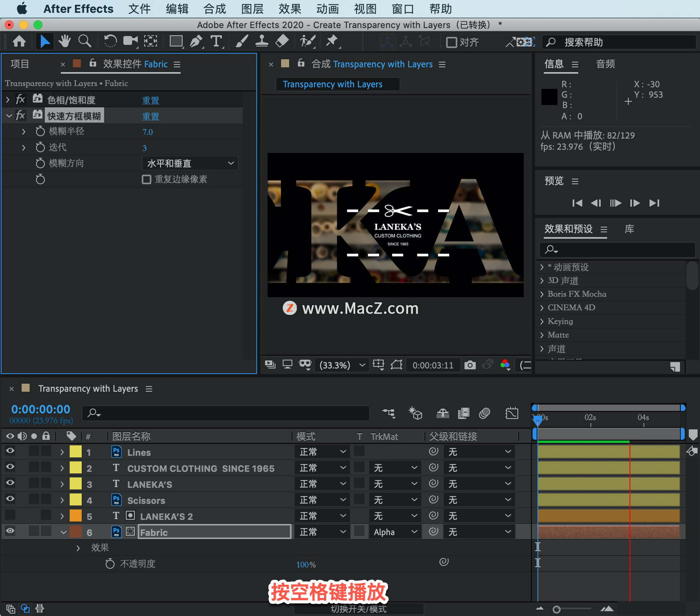Select the Pen tool
This screenshot has height=616, width=700.
click(196, 41)
